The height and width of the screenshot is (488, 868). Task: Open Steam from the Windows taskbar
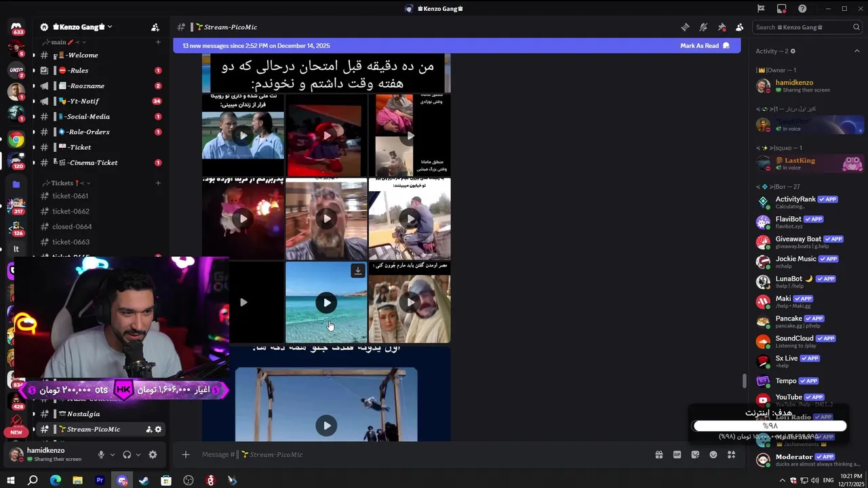coord(144,481)
